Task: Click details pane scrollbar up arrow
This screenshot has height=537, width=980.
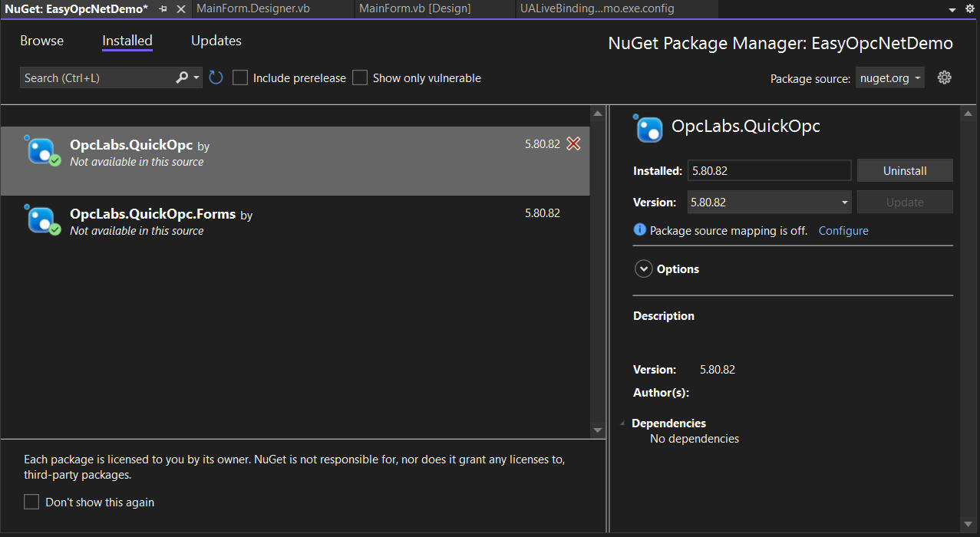Action: pos(966,114)
